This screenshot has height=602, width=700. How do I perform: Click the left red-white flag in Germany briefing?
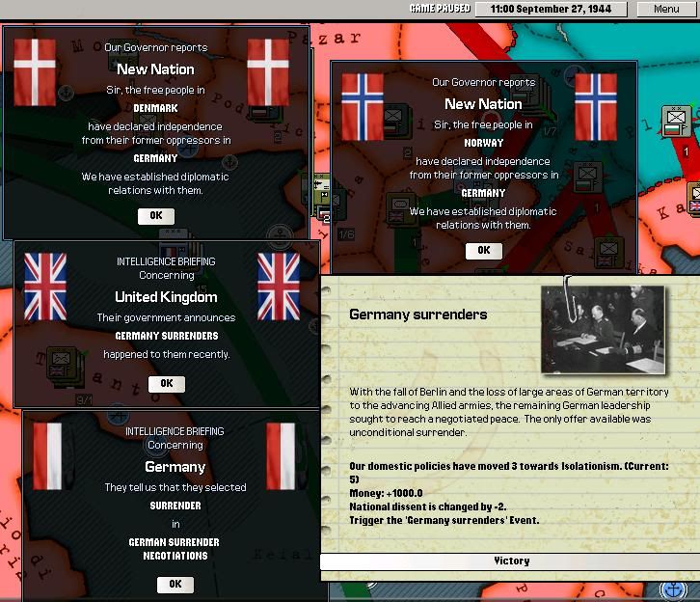[x=48, y=456]
